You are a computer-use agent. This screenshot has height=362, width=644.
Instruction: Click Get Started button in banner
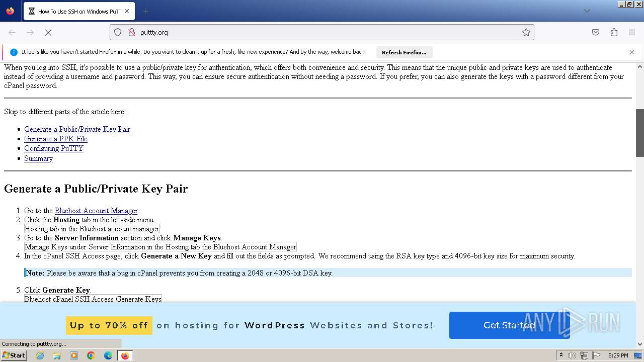click(x=509, y=325)
